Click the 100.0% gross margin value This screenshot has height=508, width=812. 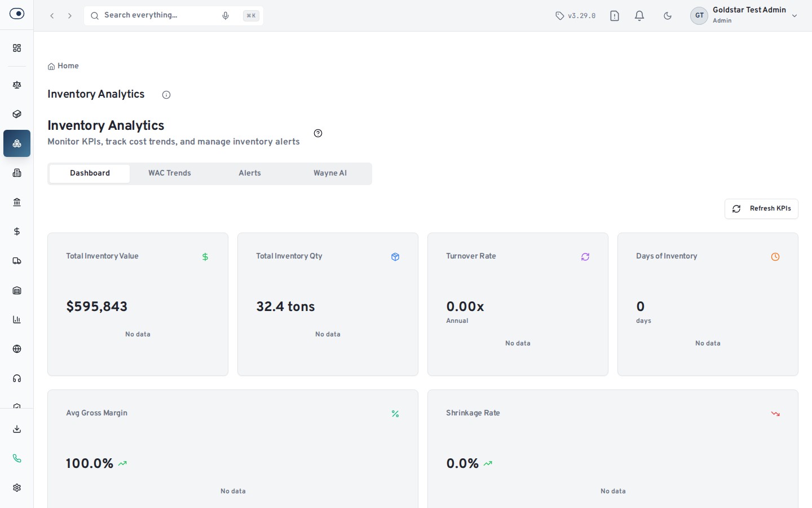tap(90, 463)
